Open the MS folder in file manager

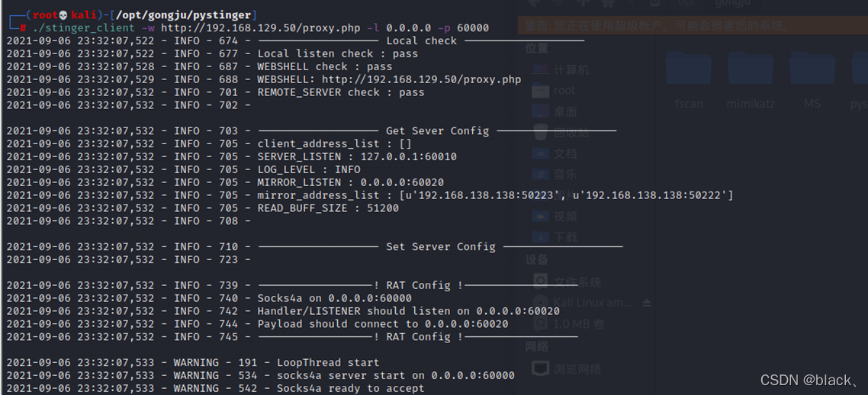pos(812,78)
